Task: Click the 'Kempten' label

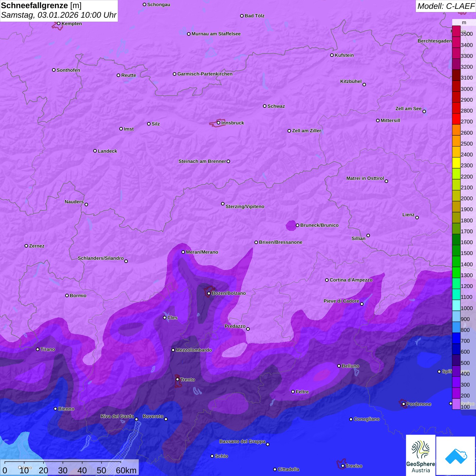Action: (71, 23)
